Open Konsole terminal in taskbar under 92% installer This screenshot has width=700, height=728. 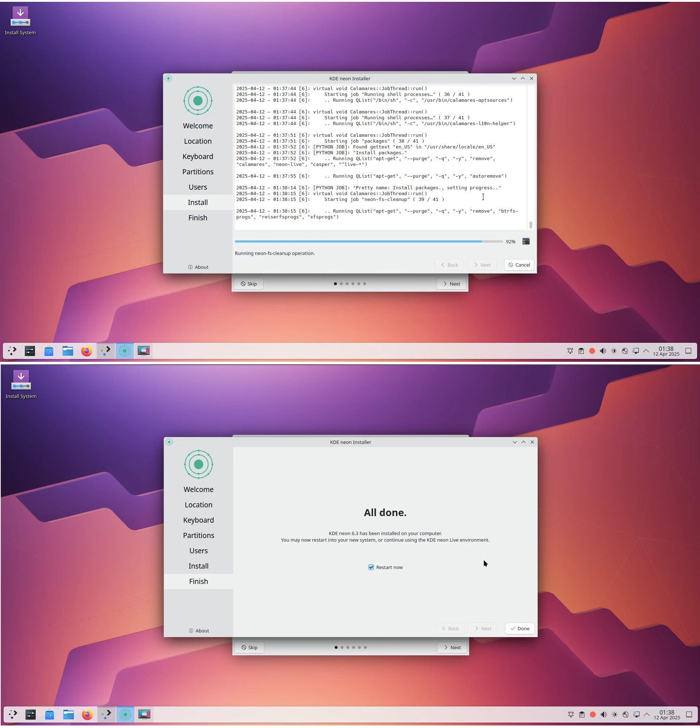click(x=30, y=351)
